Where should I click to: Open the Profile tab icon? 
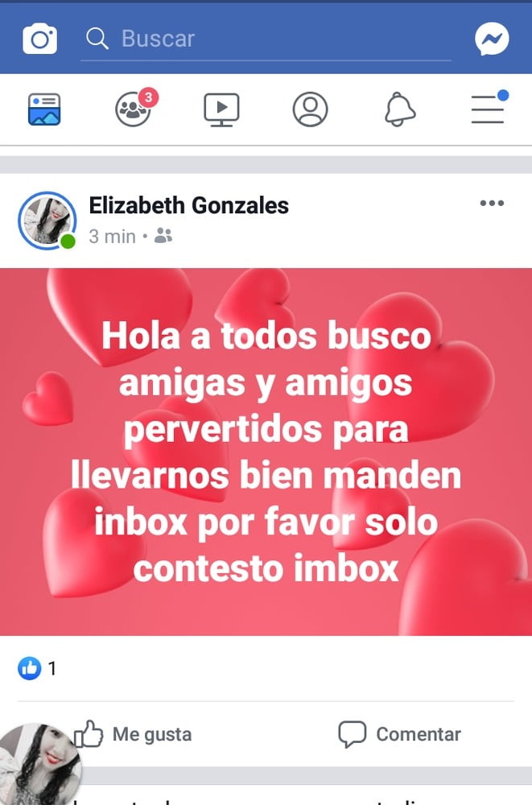pyautogui.click(x=310, y=109)
